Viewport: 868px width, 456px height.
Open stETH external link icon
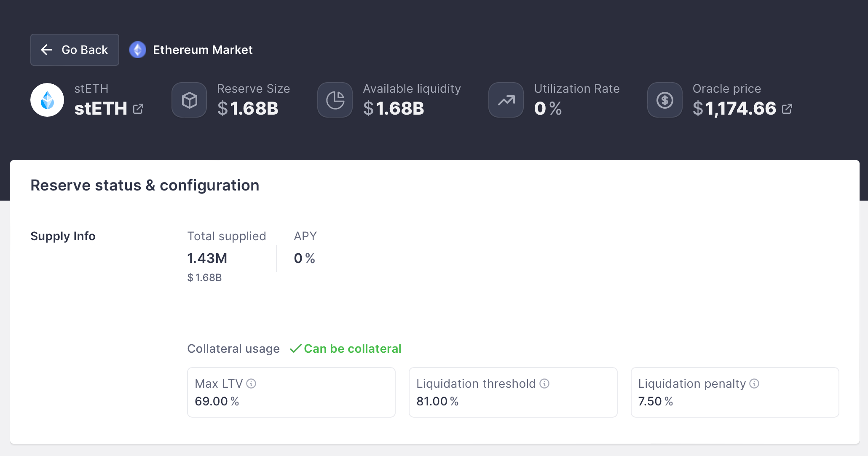coord(138,109)
